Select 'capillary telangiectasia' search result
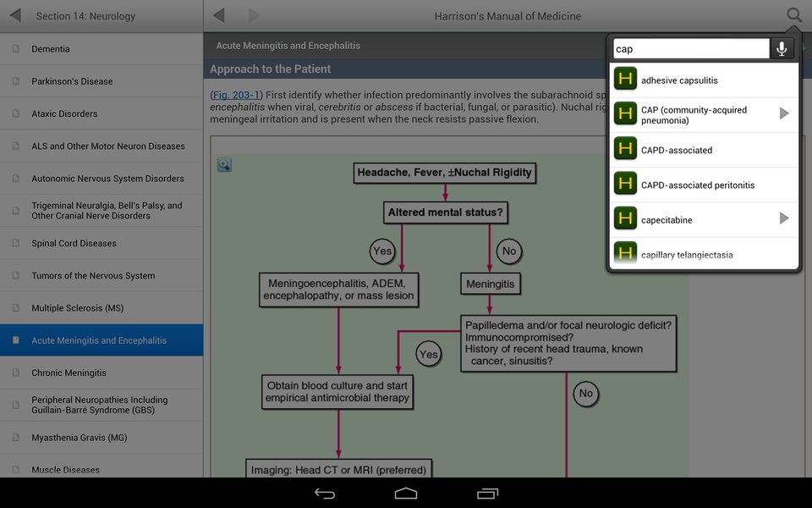The width and height of the screenshot is (812, 508). pyautogui.click(x=705, y=253)
